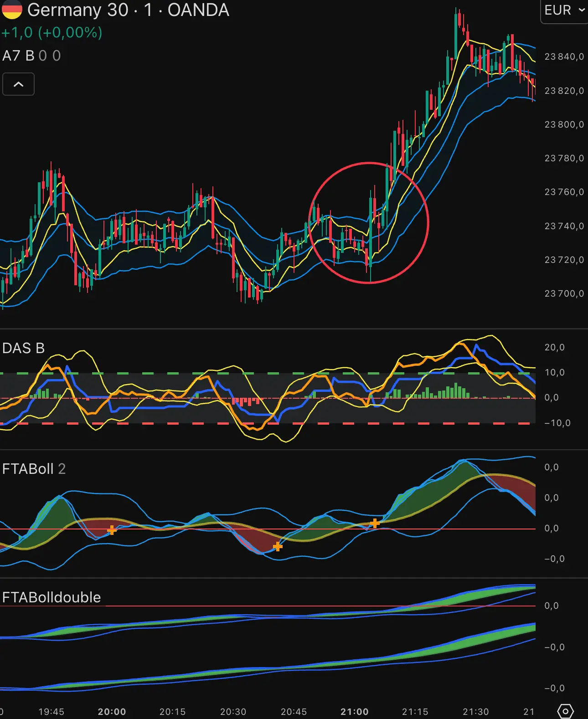Click the 19:45 time axis label
Screen dimensions: 588x719
pos(51,712)
